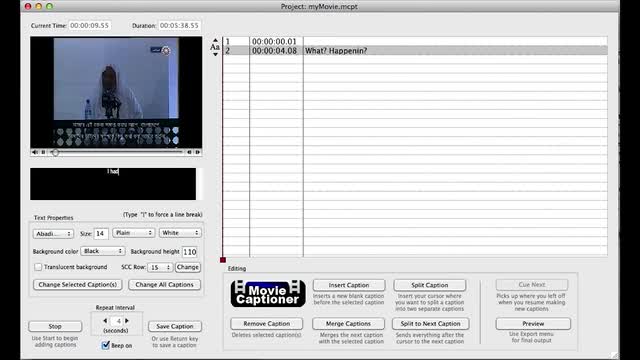Open the Background color Black dropdown

(102, 251)
